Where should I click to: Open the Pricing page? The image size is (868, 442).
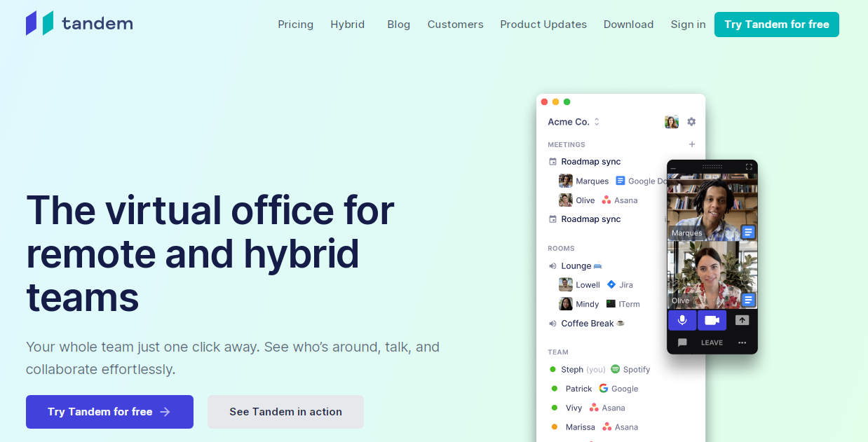pyautogui.click(x=295, y=25)
